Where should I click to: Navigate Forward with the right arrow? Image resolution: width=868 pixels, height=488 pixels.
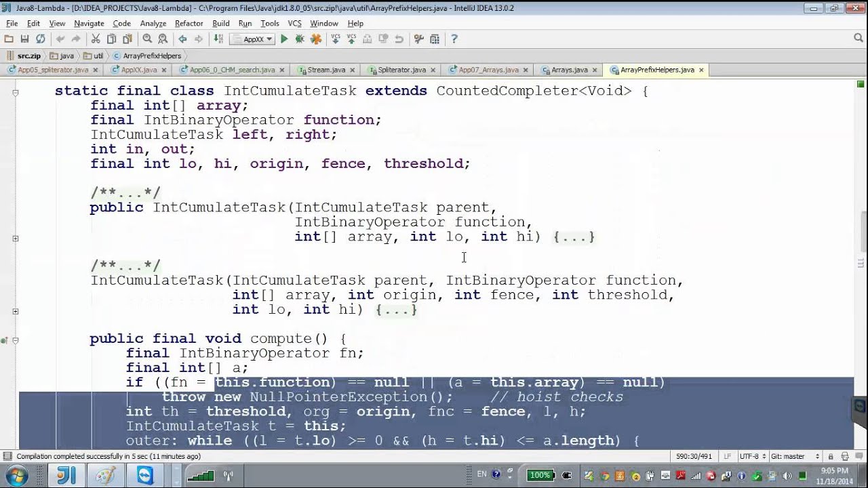(x=198, y=39)
